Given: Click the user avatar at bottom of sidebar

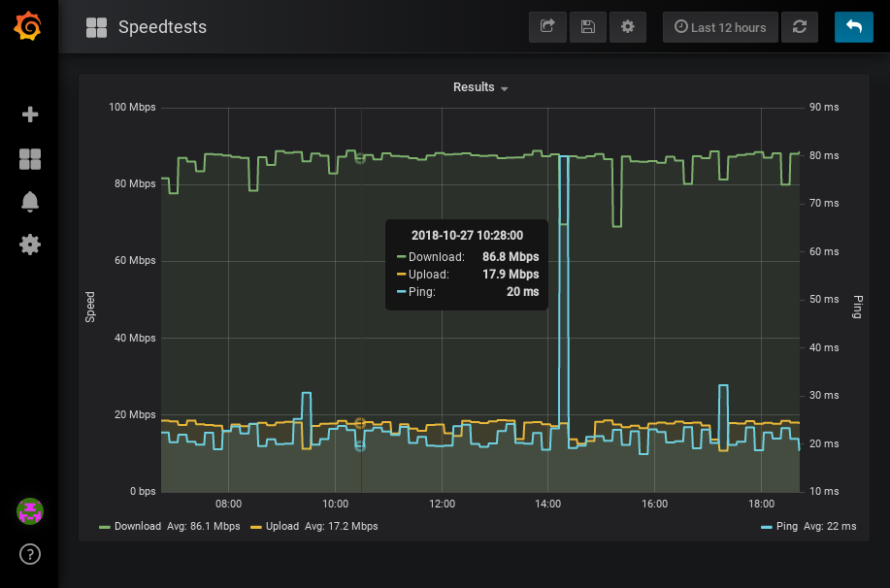Looking at the screenshot, I should [29, 511].
